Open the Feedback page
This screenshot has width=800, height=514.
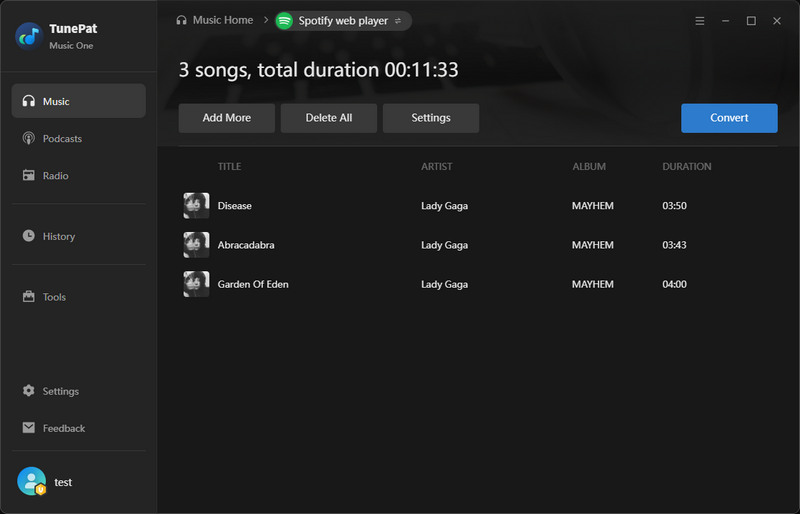79,428
